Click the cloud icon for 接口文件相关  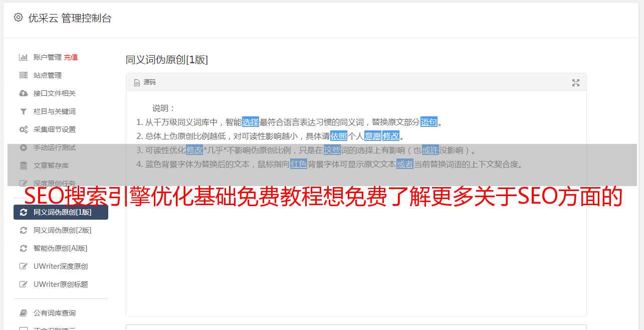coord(23,93)
